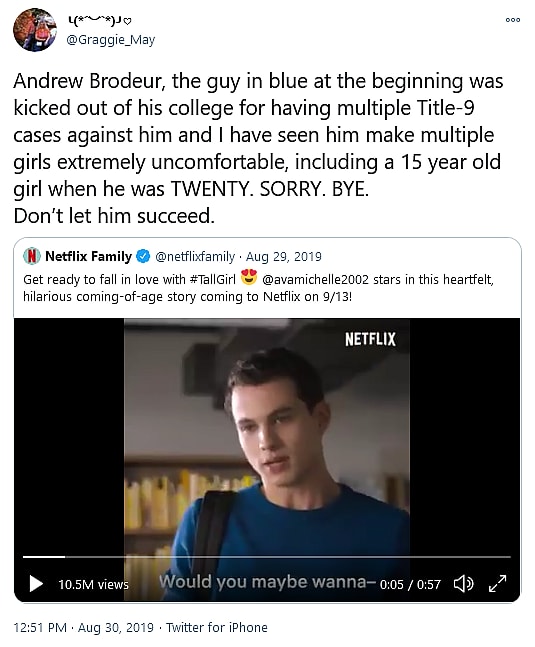
Task: Toggle the video's speaker volume icon
Action: point(463,583)
